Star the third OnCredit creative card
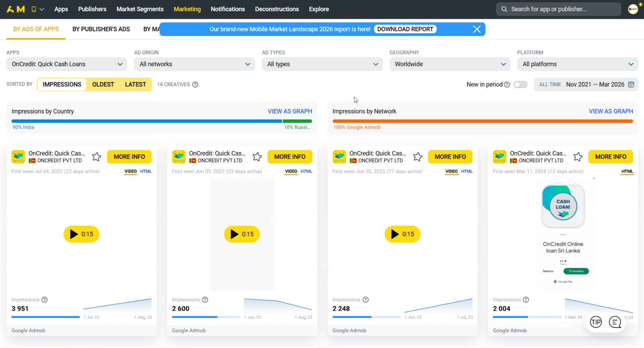Screen dimensions: 644x348 click(x=418, y=157)
